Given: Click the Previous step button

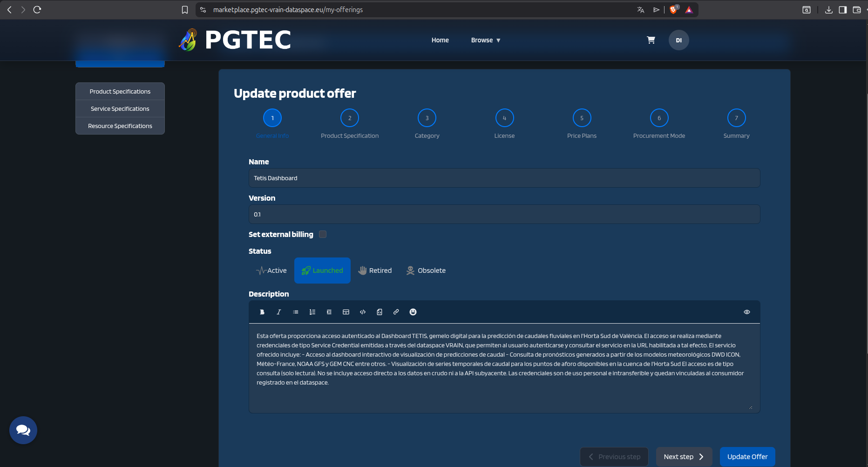Looking at the screenshot, I should (x=614, y=457).
